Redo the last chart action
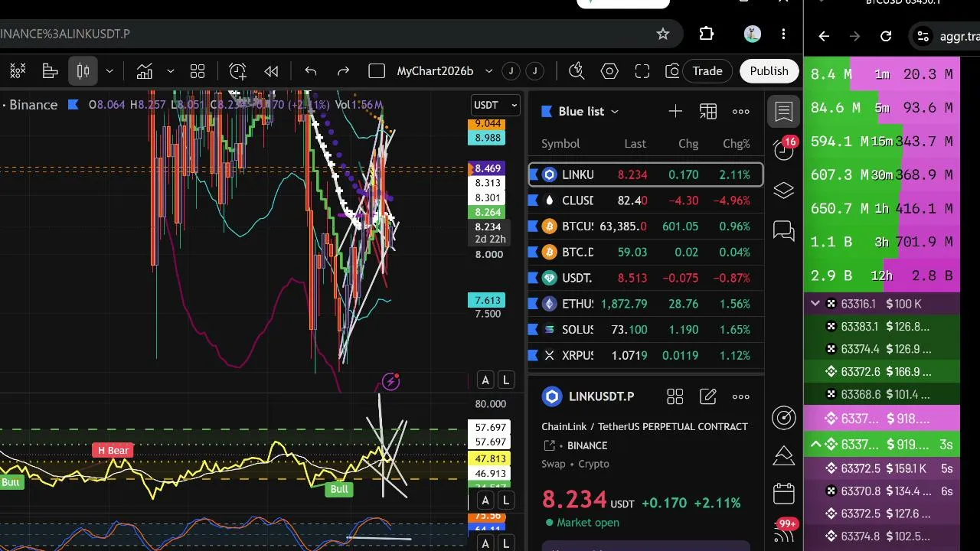 (x=343, y=71)
